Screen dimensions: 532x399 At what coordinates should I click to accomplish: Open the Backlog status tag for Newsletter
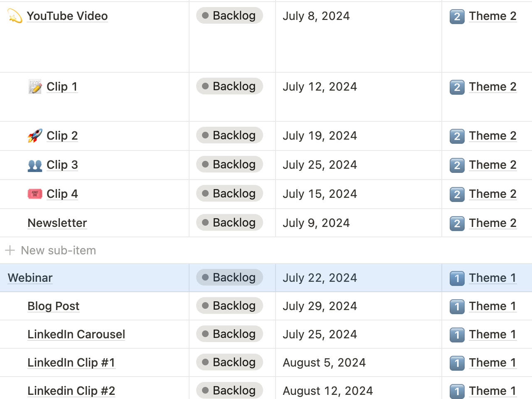pos(229,223)
